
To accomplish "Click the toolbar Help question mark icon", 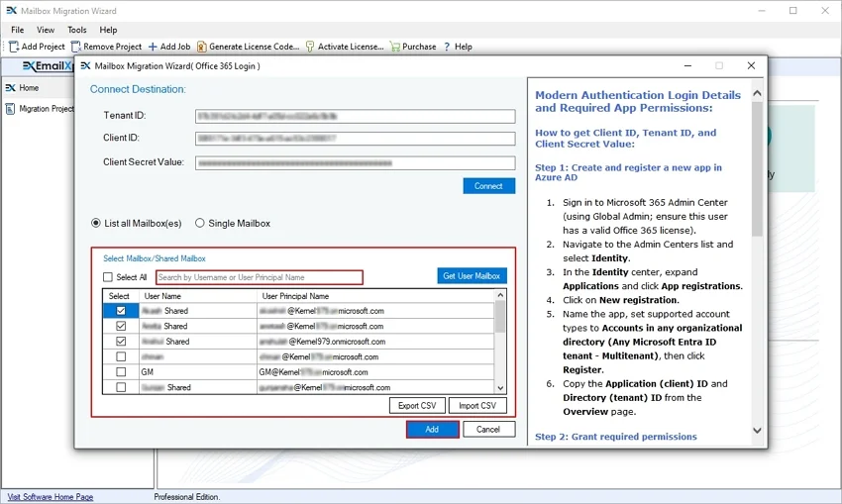I will (x=447, y=47).
